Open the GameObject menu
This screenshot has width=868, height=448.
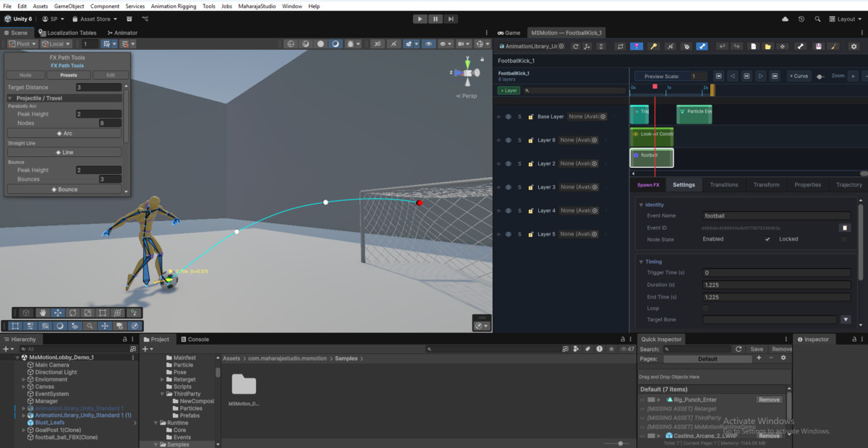click(69, 6)
